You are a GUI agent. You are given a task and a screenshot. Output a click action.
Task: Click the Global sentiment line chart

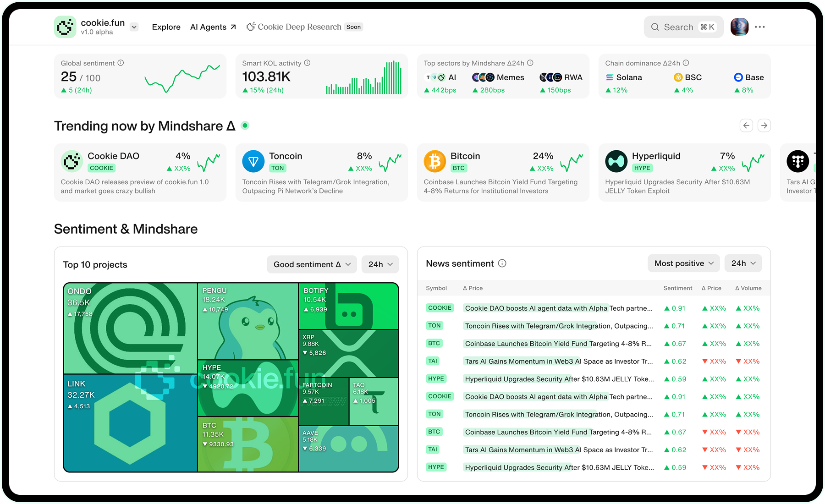[x=182, y=78]
